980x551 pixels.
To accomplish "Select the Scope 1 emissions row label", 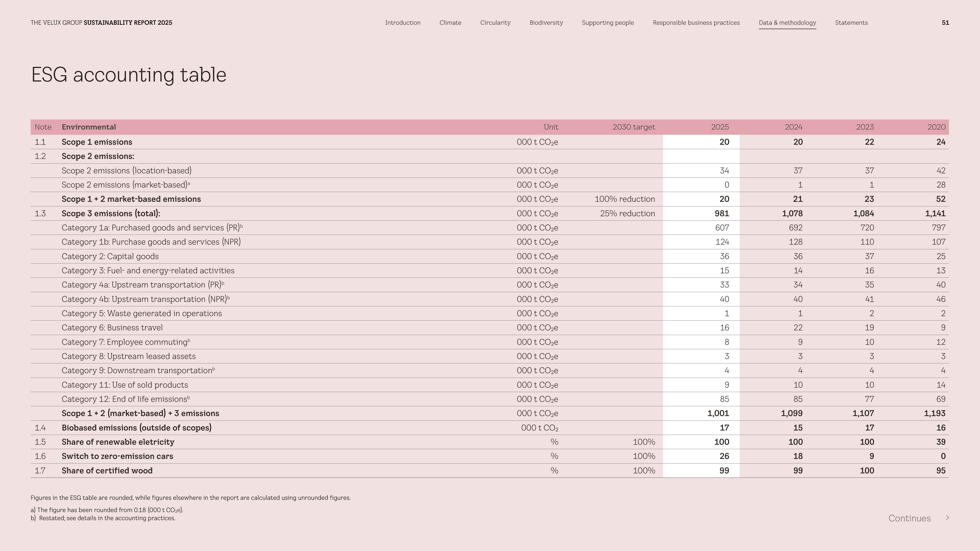I will 97,142.
